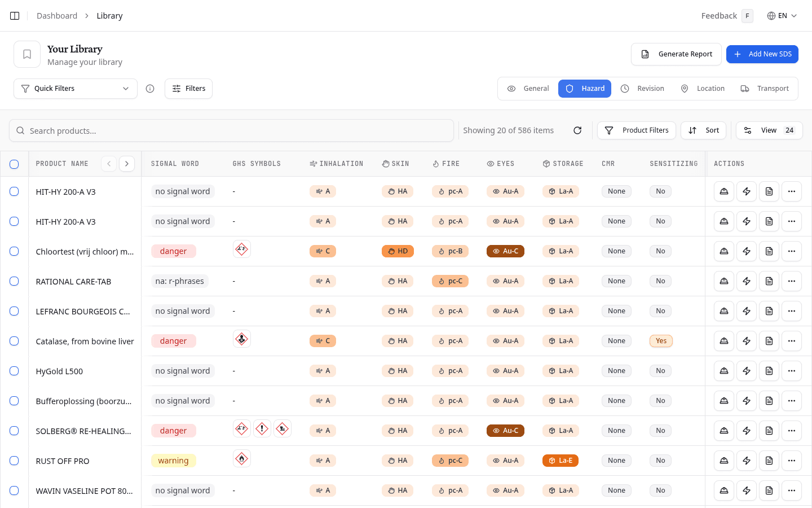Tick the checkbox for SOLBERG® RE-HEALING row

coord(14,431)
